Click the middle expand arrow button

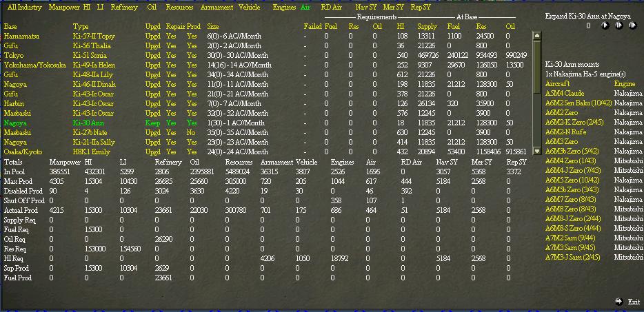pyautogui.click(x=619, y=25)
